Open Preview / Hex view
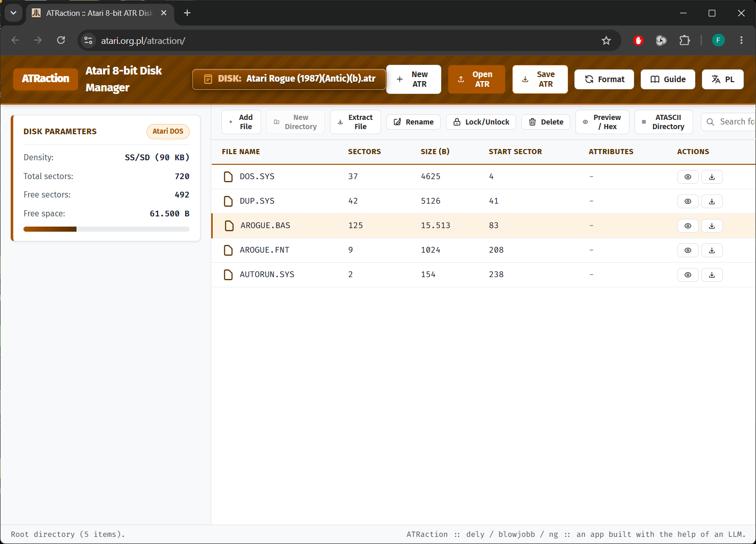The height and width of the screenshot is (544, 756). tap(602, 122)
